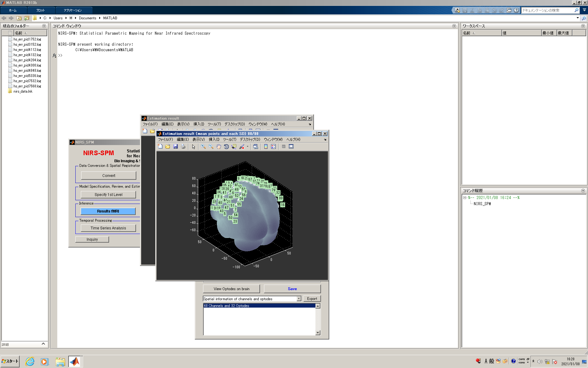The height and width of the screenshot is (368, 588).
Task: Open Internet Explorer from the taskbar
Action: pyautogui.click(x=30, y=362)
